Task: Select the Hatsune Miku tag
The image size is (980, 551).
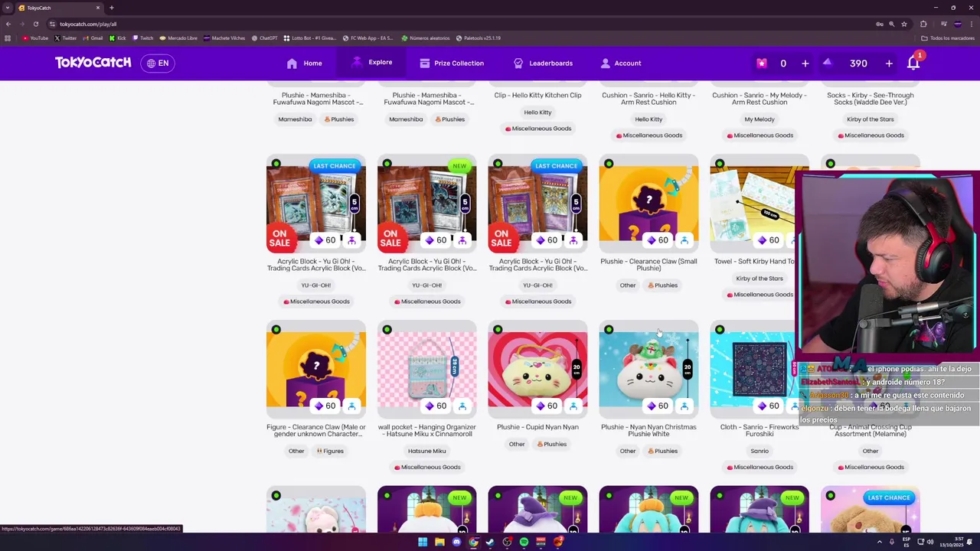Action: [426, 452]
